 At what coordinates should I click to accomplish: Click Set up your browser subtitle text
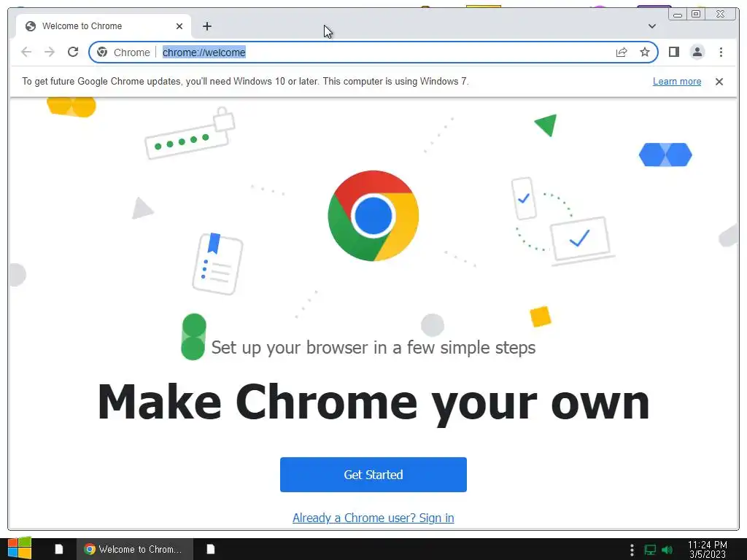pos(373,348)
